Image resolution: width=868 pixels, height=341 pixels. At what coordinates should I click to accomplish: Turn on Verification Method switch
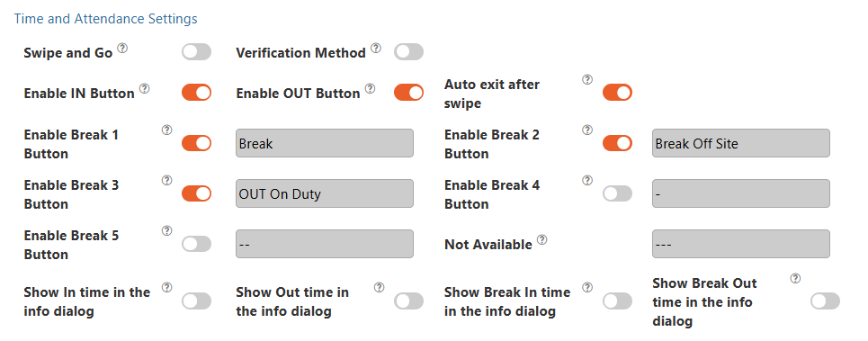408,52
